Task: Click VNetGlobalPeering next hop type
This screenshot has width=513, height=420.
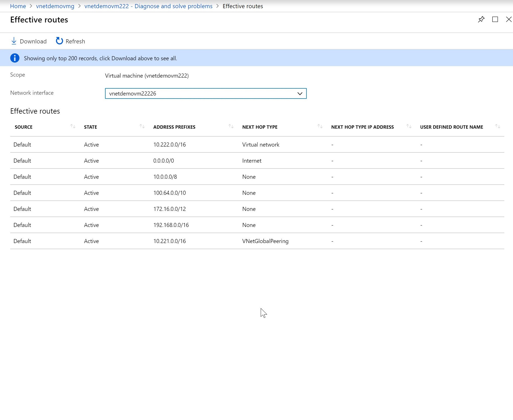Action: [265, 241]
